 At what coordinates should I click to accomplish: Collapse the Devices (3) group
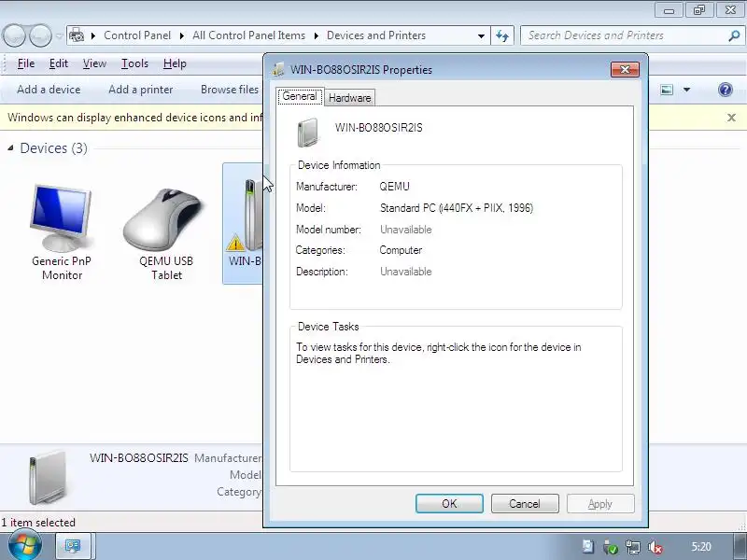10,148
